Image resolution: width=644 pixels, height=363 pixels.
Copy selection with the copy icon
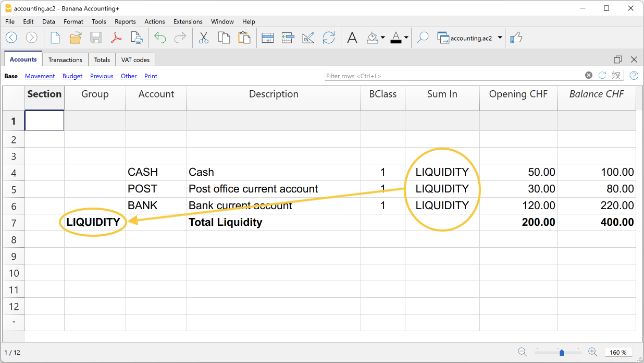click(x=224, y=38)
